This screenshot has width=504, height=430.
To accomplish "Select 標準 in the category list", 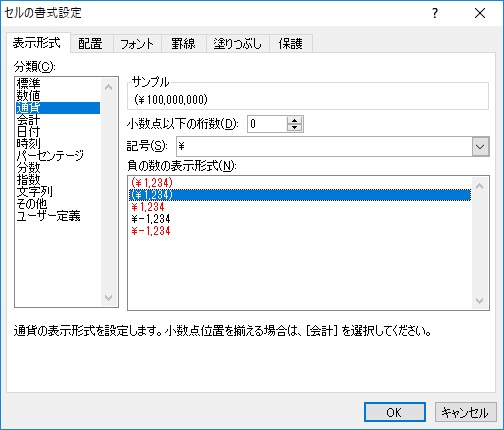I will 58,84.
